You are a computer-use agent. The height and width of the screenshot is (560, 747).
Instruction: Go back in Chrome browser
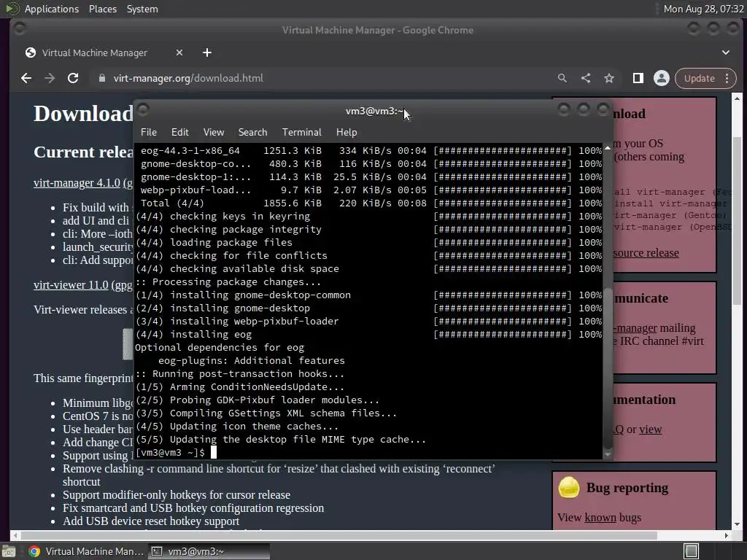pyautogui.click(x=26, y=78)
